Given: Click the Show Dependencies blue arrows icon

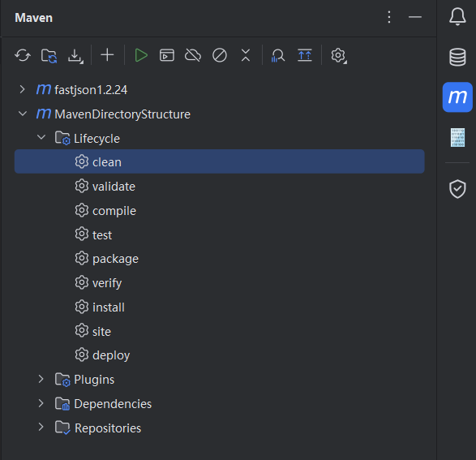Looking at the screenshot, I should point(304,55).
